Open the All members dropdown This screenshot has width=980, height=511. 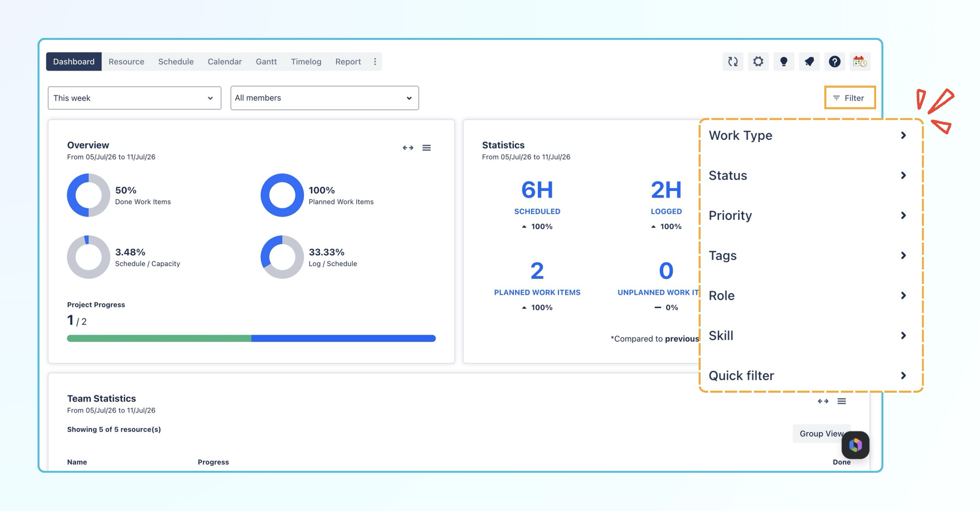tap(325, 98)
